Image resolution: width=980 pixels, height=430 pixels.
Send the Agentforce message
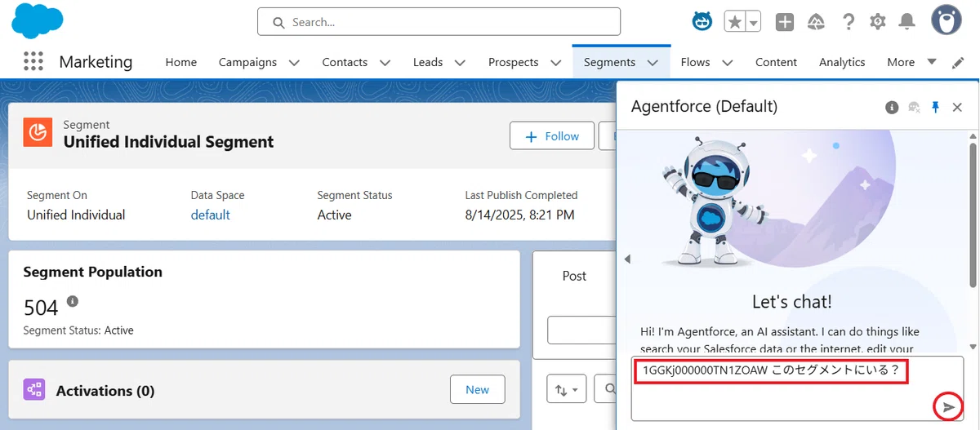[x=948, y=406]
